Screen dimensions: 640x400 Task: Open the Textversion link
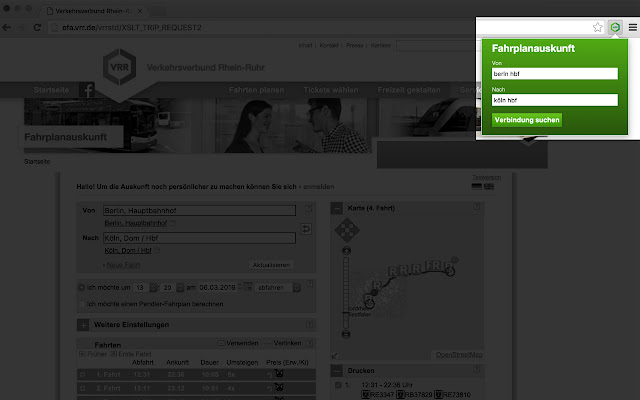point(487,177)
